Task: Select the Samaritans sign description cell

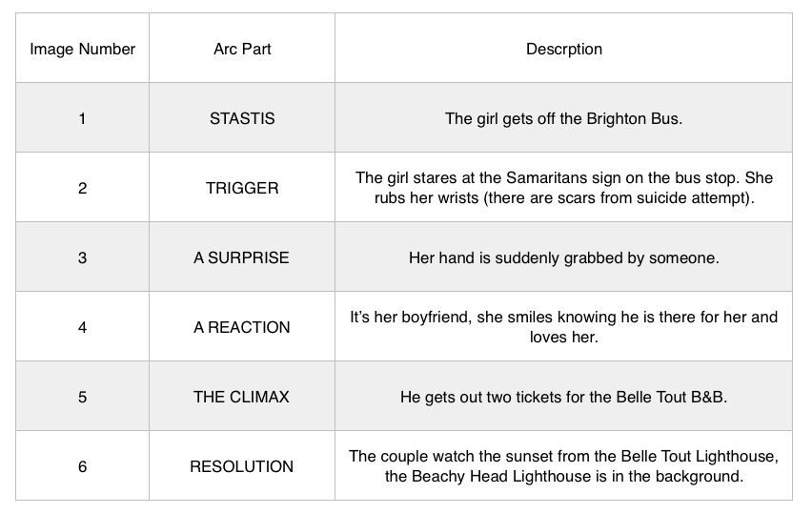Action: pyautogui.click(x=563, y=188)
